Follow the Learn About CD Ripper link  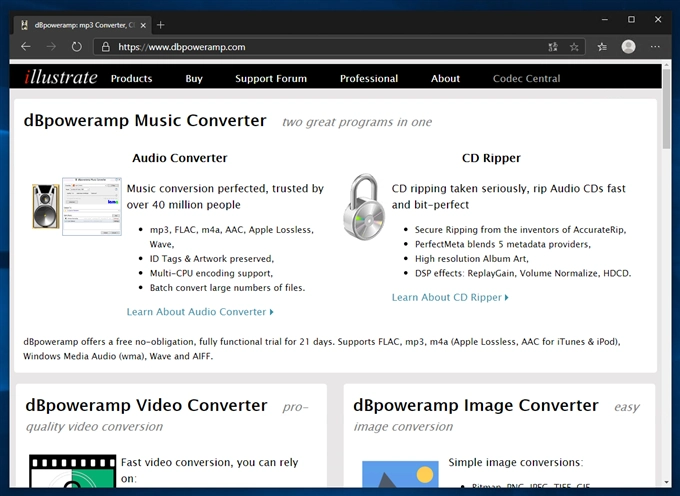(450, 297)
